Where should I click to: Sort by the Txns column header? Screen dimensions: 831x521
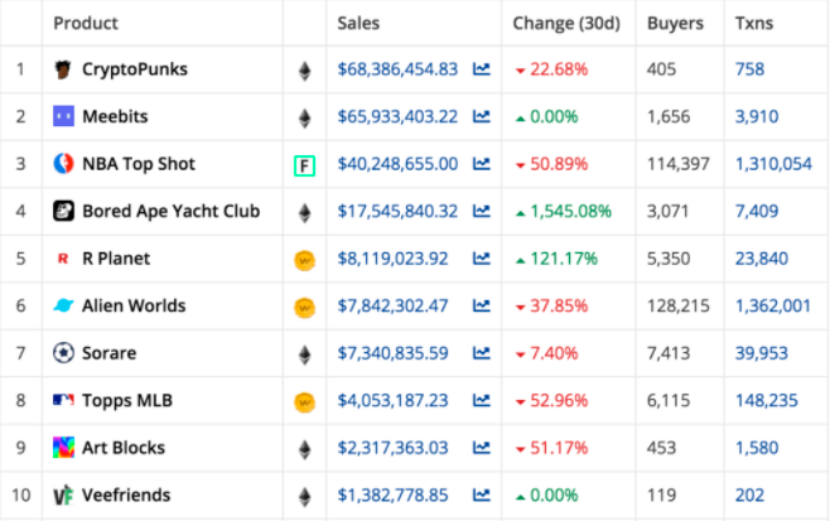point(754,23)
